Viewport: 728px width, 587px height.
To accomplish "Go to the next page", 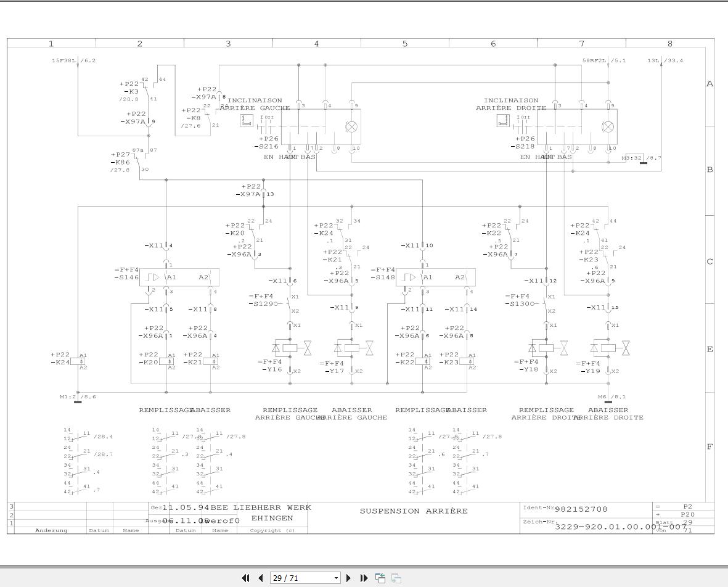I will click(349, 578).
